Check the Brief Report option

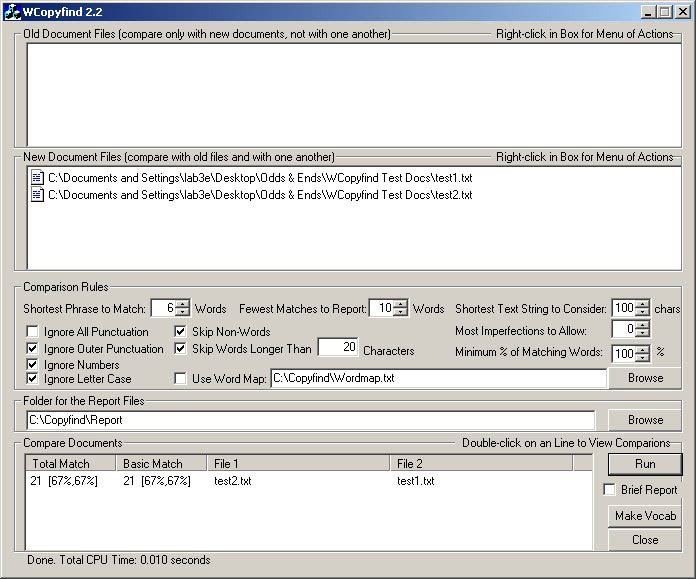coord(609,490)
